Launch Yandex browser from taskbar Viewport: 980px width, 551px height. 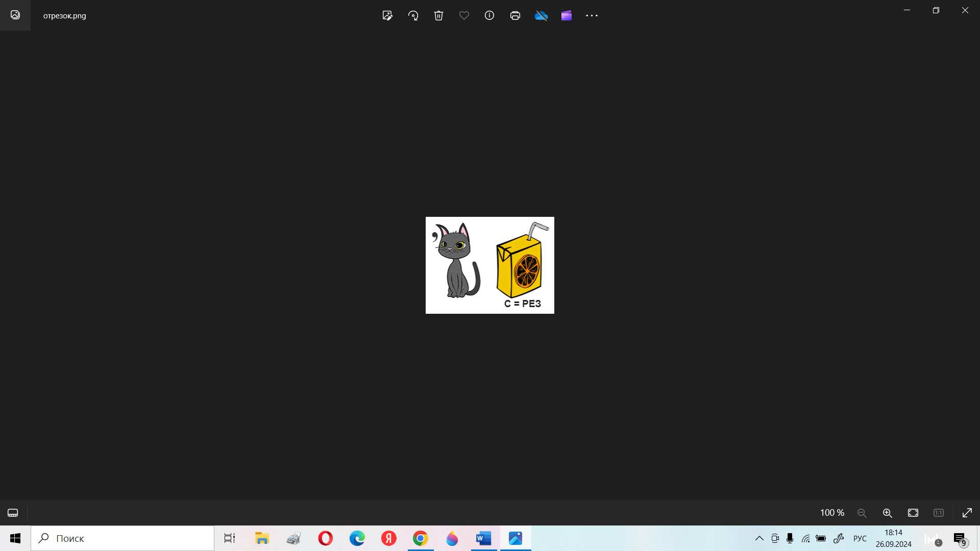[x=388, y=538]
